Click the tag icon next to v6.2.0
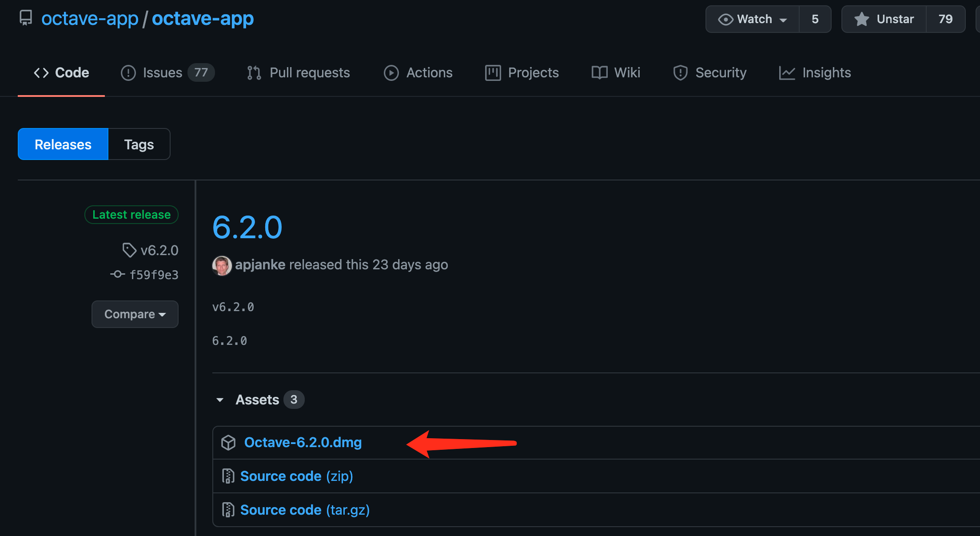Viewport: 980px width, 536px height. 129,250
